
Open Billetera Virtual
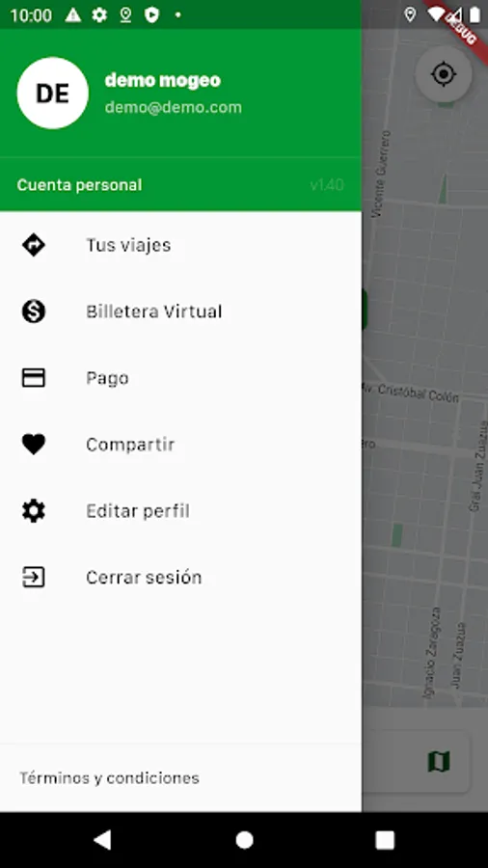coord(181,312)
